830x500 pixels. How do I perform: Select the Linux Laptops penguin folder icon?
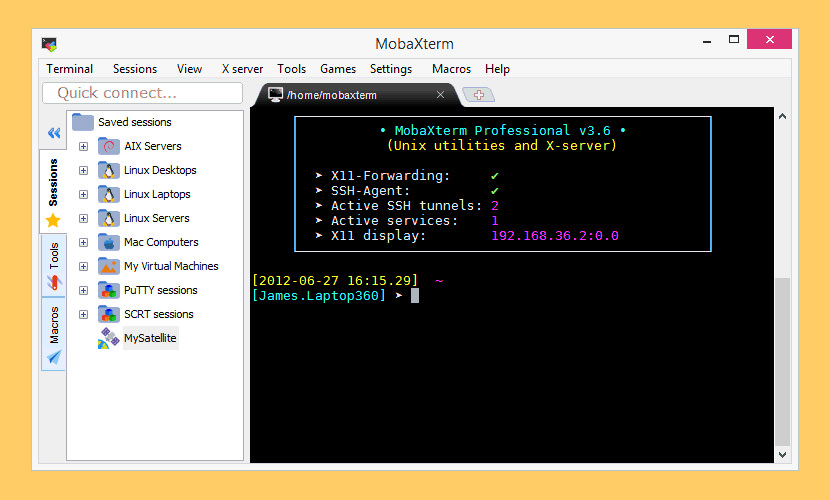(x=109, y=194)
